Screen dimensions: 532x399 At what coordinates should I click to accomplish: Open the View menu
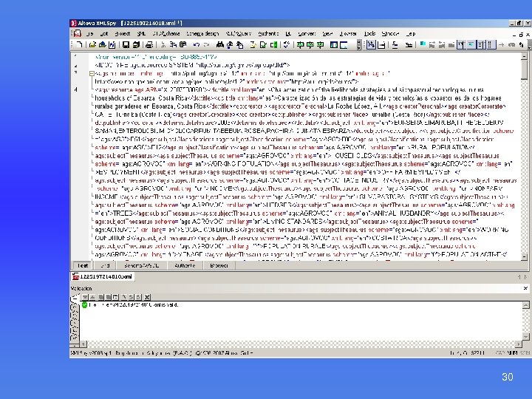(327, 33)
